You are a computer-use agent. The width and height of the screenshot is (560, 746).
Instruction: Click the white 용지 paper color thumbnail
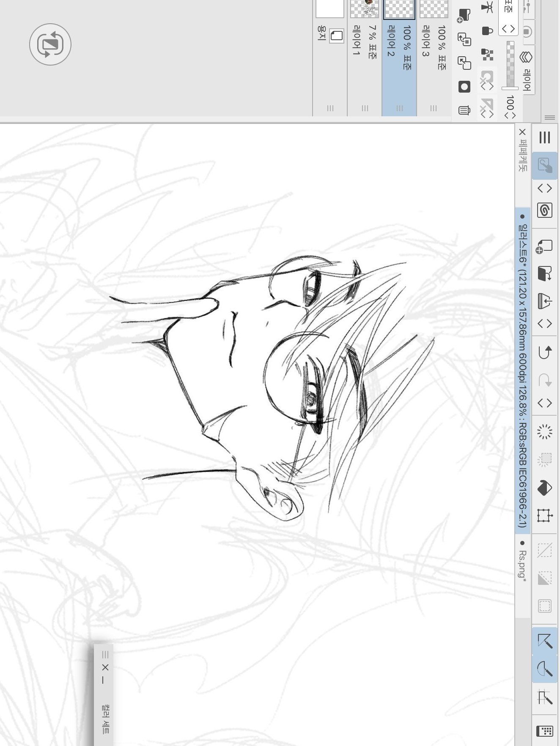(330, 8)
